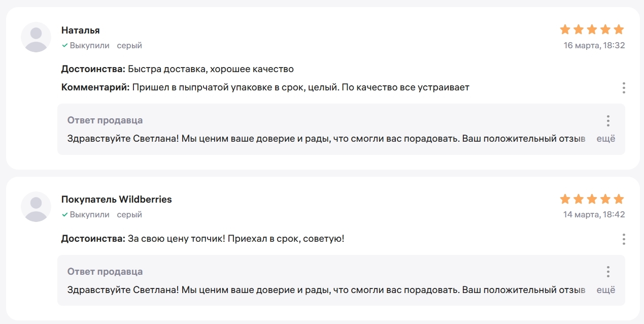Click the 14 марта, 18:42 timestamp
This screenshot has width=644, height=324.
594,215
